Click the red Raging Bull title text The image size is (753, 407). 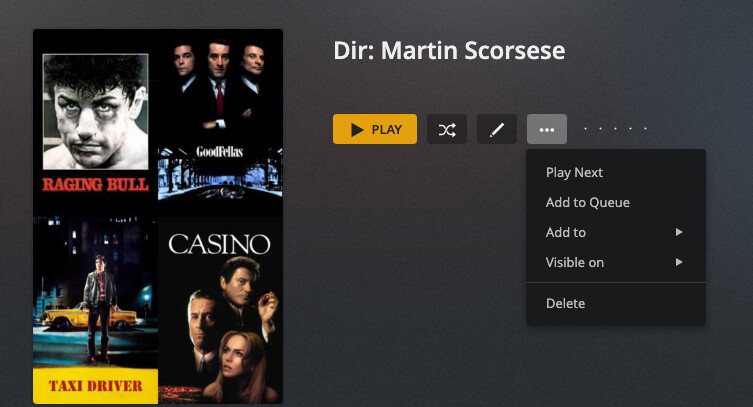click(95, 184)
